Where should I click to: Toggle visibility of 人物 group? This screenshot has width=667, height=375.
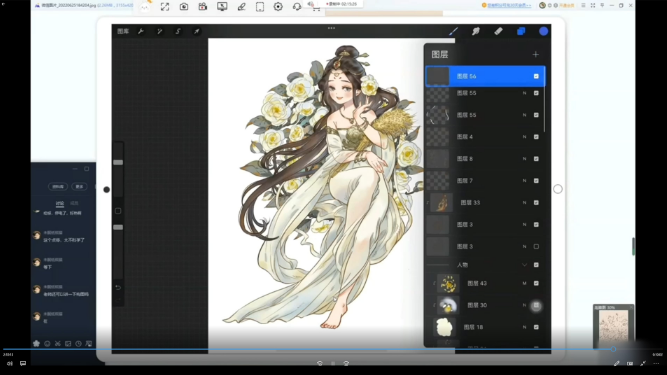536,265
